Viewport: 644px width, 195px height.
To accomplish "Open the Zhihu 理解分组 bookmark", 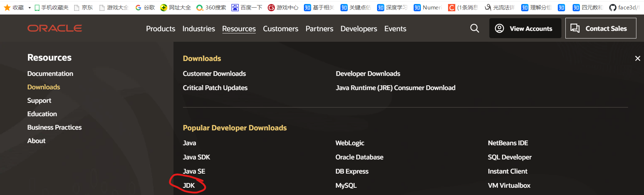I will click(536, 8).
